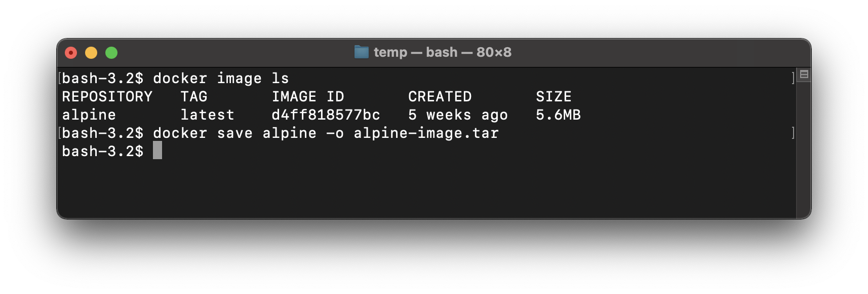Click the 'docker image ls' command text
Screen dimensions: 868x294
pos(221,79)
